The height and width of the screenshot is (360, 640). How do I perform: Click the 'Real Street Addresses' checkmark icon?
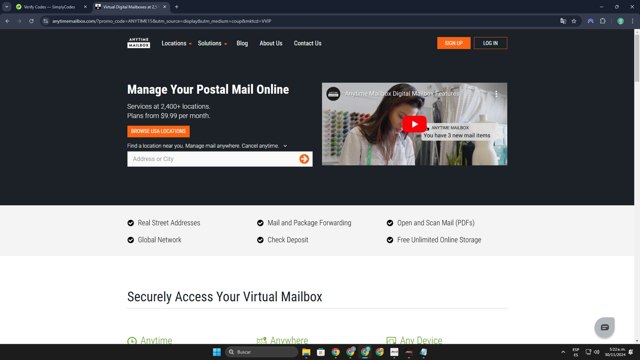131,223
